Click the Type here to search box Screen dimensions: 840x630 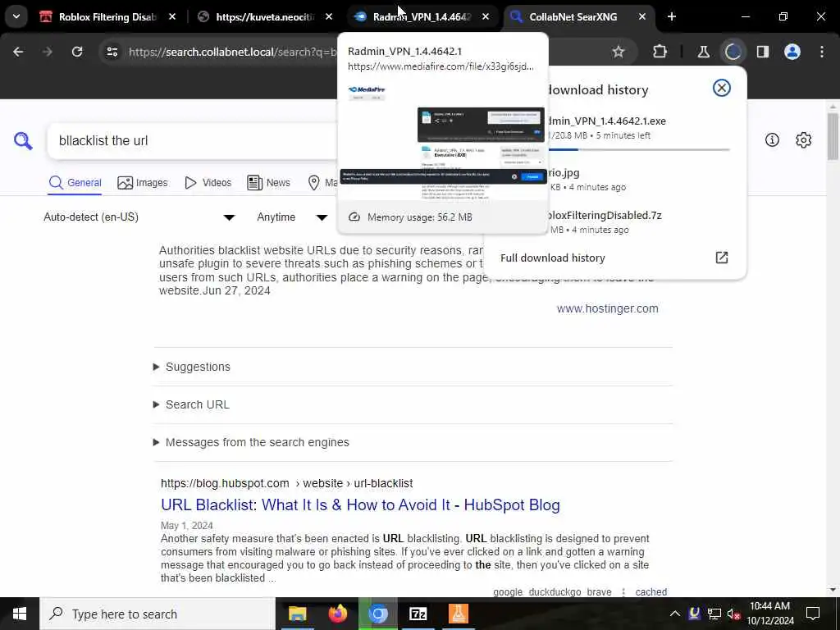pyautogui.click(x=157, y=614)
